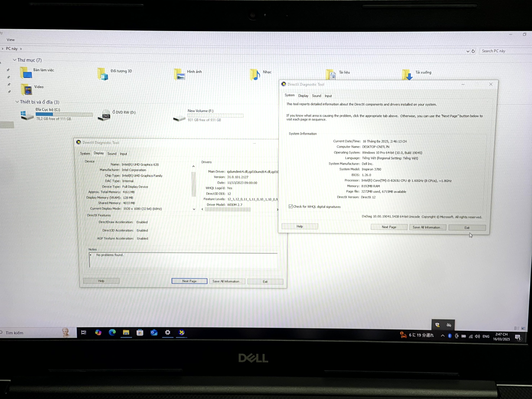Image resolution: width=532 pixels, height=399 pixels.
Task: Click the volume speaker tray icon
Action: pyautogui.click(x=477, y=336)
